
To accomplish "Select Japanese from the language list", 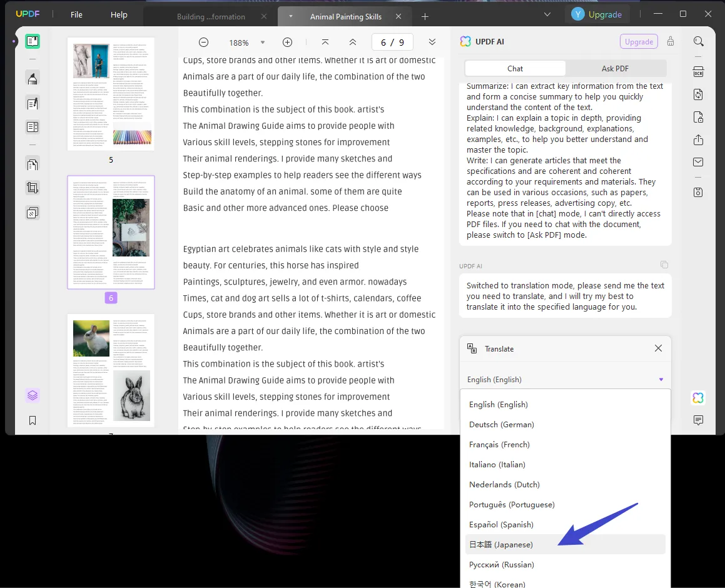I will coord(501,544).
